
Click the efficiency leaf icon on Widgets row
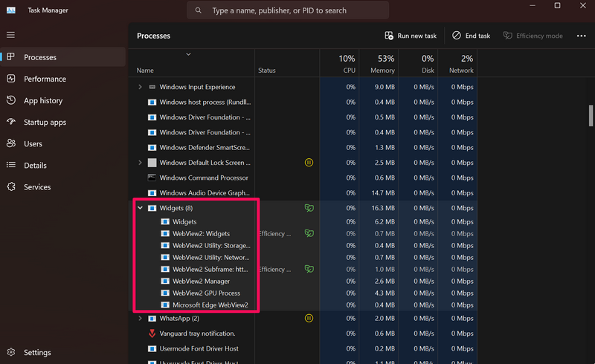tap(309, 209)
